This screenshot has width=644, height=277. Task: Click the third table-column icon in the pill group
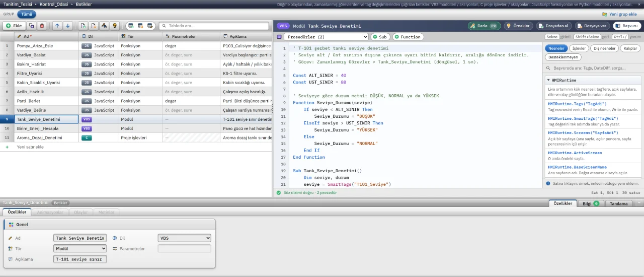(150, 26)
